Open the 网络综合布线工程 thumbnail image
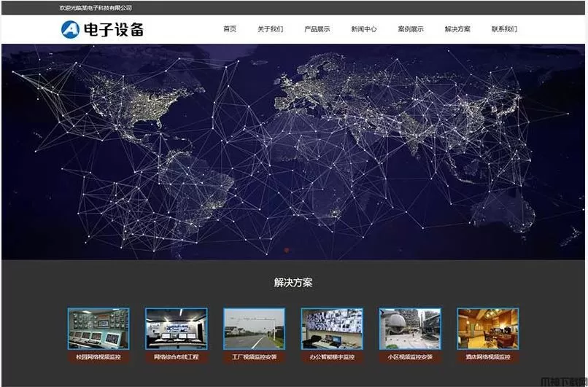Viewport: 588px width, 387px height. click(176, 329)
